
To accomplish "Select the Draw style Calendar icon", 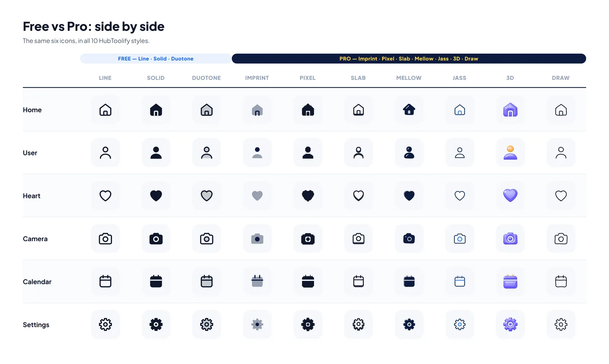I will pyautogui.click(x=561, y=281).
